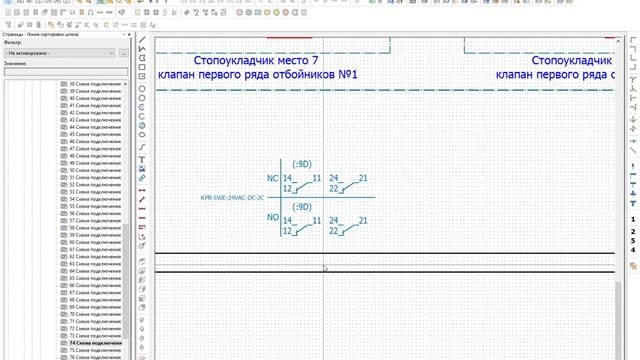
Task: Click the 'NC' contact label
Action: pyautogui.click(x=272, y=178)
